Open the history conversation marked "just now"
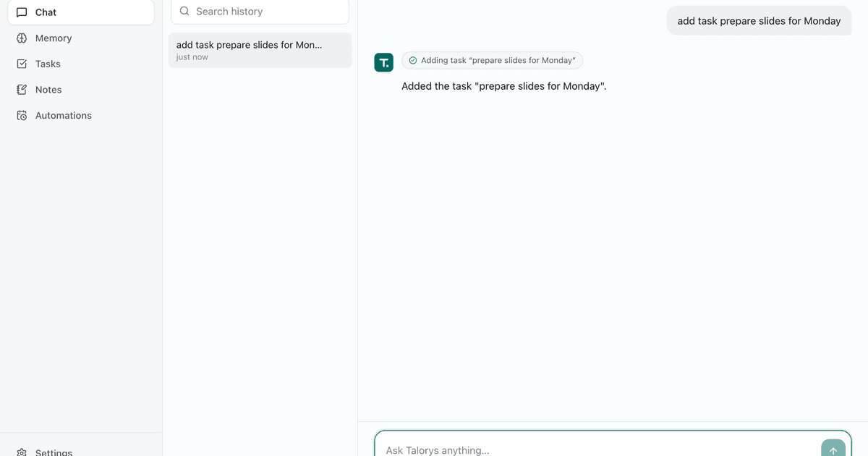868x456 pixels. click(260, 50)
